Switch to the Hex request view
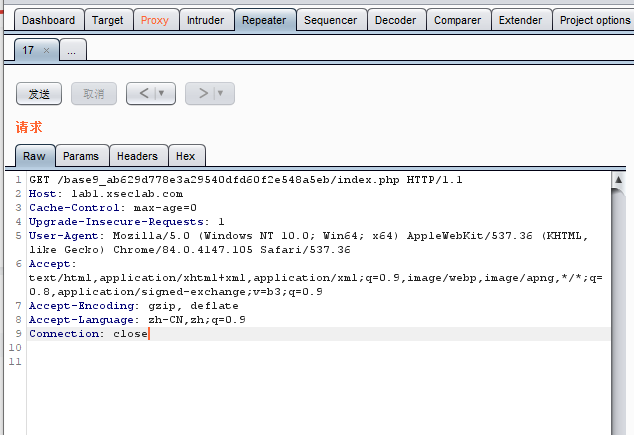This screenshot has height=435, width=634. 186,156
